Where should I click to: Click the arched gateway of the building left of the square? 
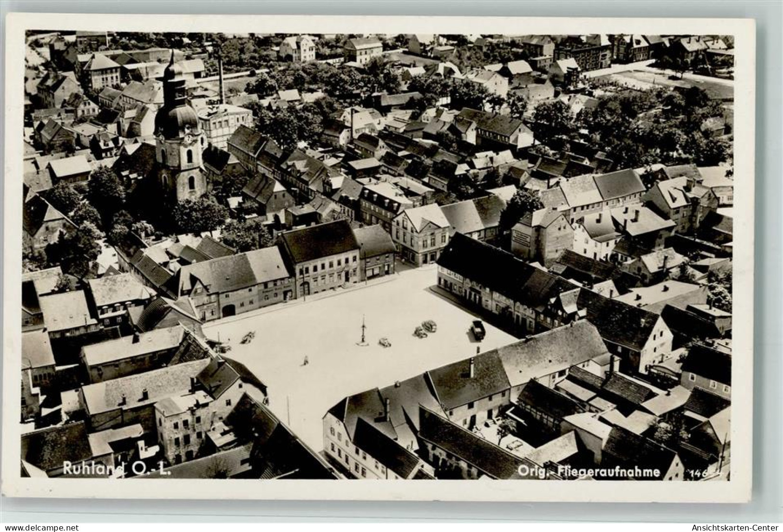pyautogui.click(x=228, y=310)
